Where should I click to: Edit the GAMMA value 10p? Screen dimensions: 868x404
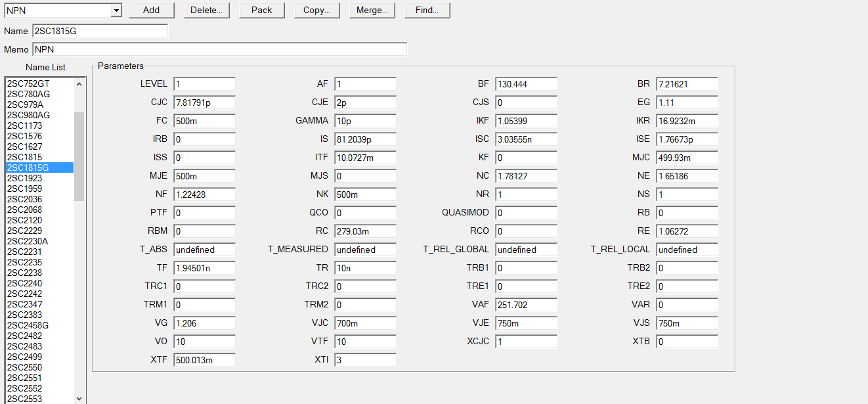(365, 121)
